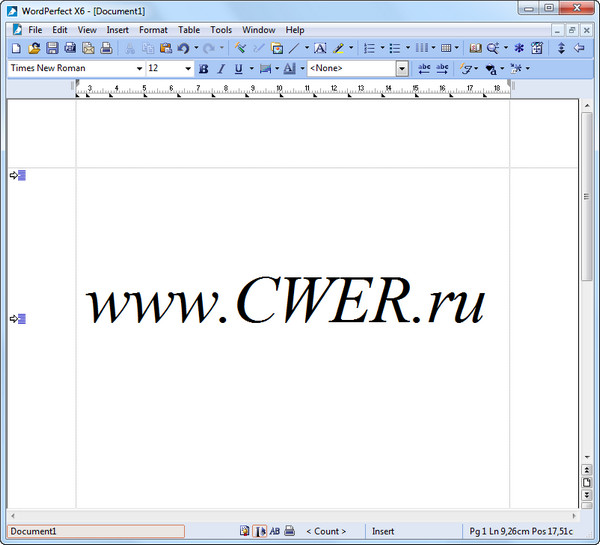The image size is (600, 545).
Task: Open the Tools menu
Action: [x=221, y=30]
